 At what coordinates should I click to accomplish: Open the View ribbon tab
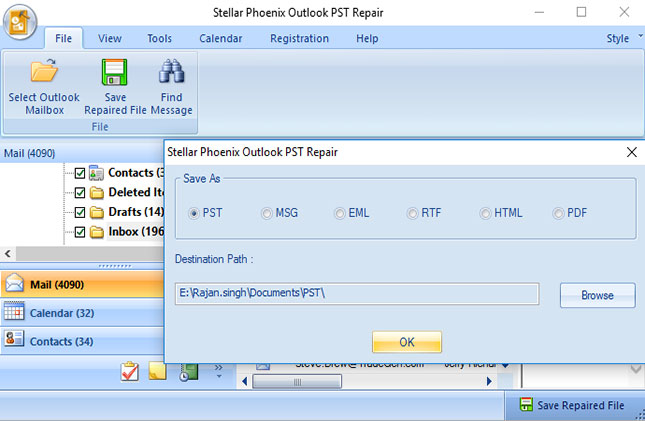tap(109, 39)
